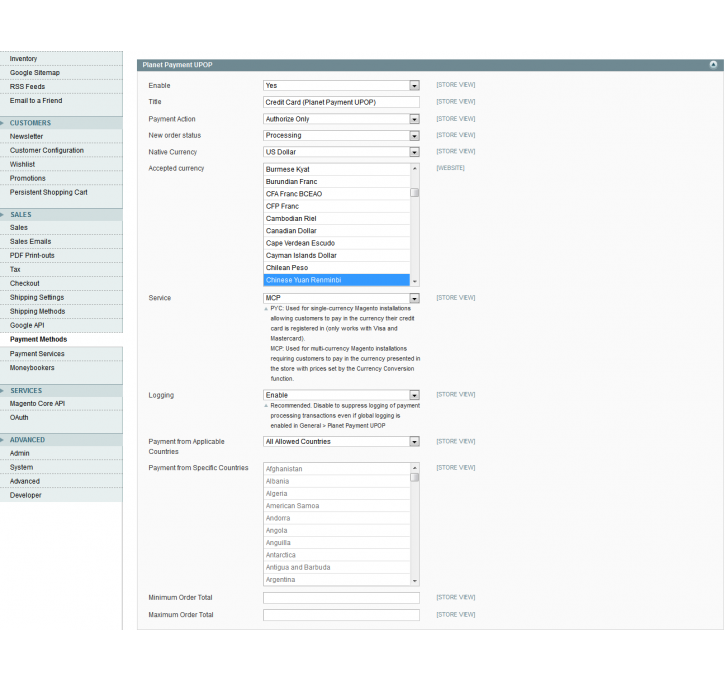Collapse the SALES sidebar section
The width and height of the screenshot is (725, 680).
pyautogui.click(x=61, y=214)
